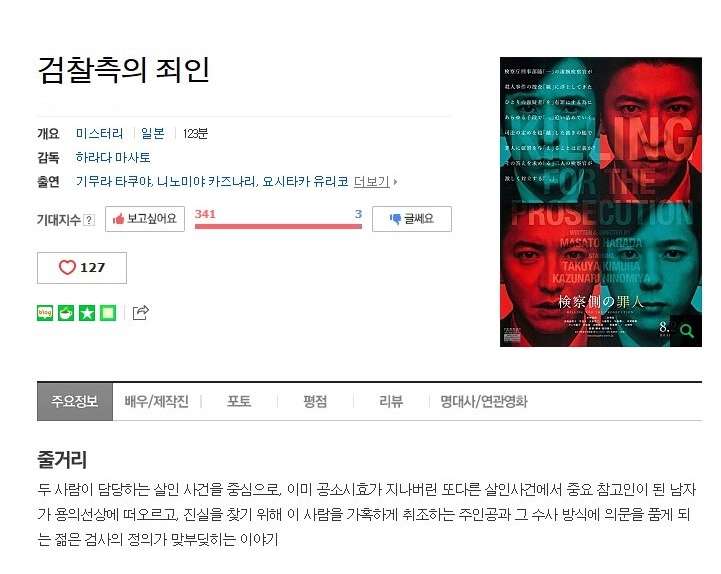
Task: Click director link 하라다 마사토
Action: pos(113,158)
